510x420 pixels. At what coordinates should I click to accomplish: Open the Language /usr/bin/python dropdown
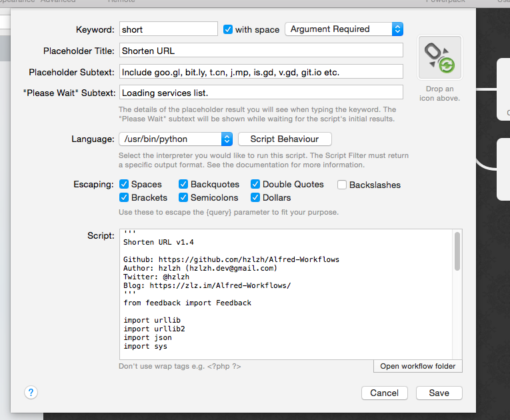(175, 139)
